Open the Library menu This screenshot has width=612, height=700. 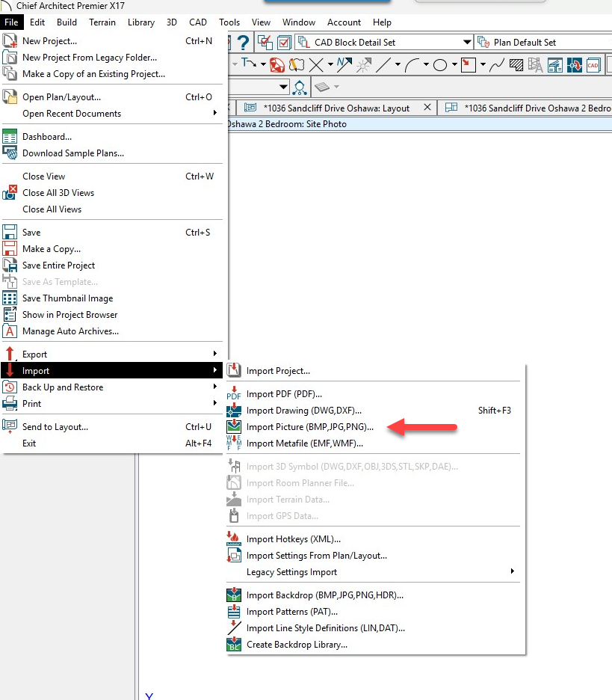[x=141, y=22]
